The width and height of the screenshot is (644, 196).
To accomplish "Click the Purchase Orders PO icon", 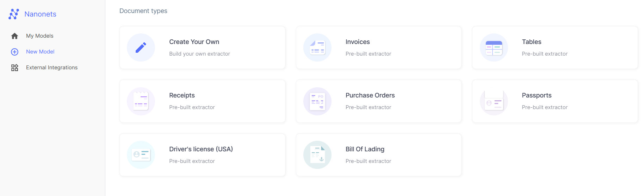I will (317, 101).
